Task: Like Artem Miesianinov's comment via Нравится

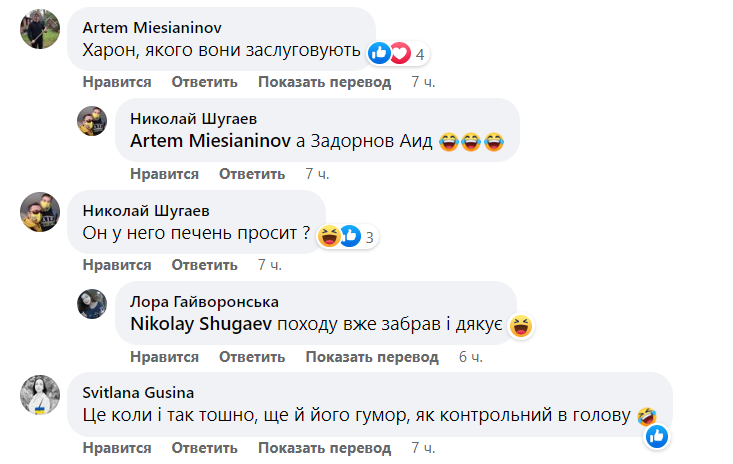Action: [117, 82]
